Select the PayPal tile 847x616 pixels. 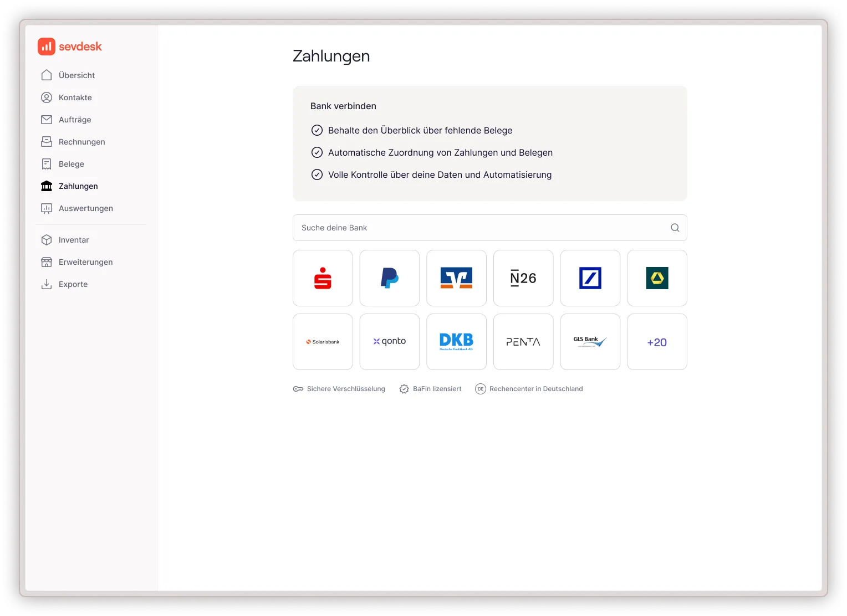[390, 278]
